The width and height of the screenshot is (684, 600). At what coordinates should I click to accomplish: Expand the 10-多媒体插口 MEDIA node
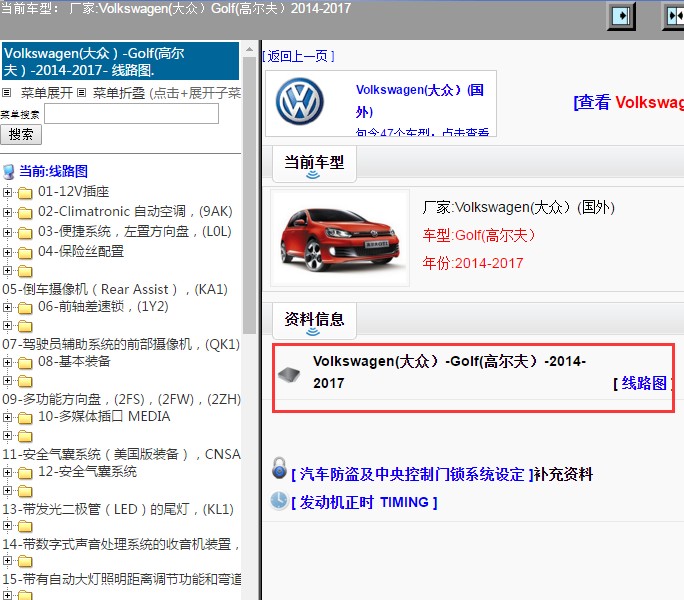tap(7, 417)
